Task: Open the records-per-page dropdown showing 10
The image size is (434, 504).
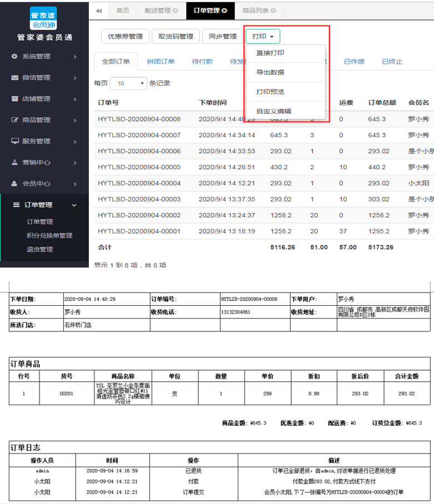Action: tap(128, 84)
